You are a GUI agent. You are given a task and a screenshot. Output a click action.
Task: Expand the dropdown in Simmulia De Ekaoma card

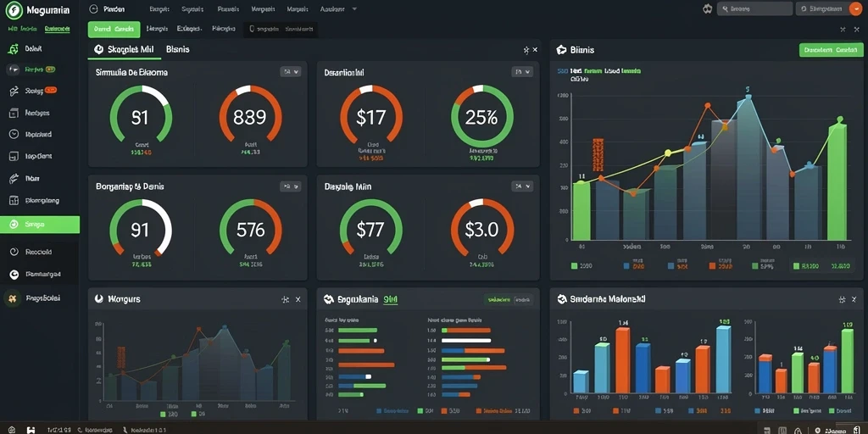pos(291,71)
